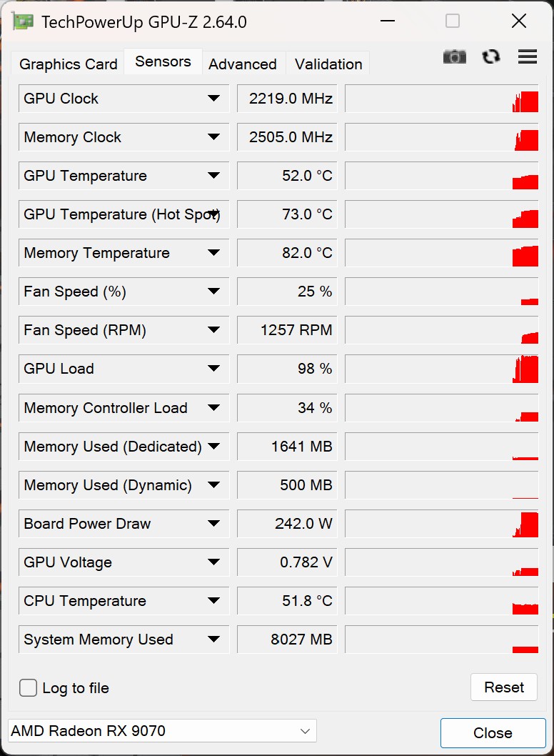This screenshot has height=756, width=554.
Task: Click the GPU Load history graph
Action: pyautogui.click(x=441, y=369)
